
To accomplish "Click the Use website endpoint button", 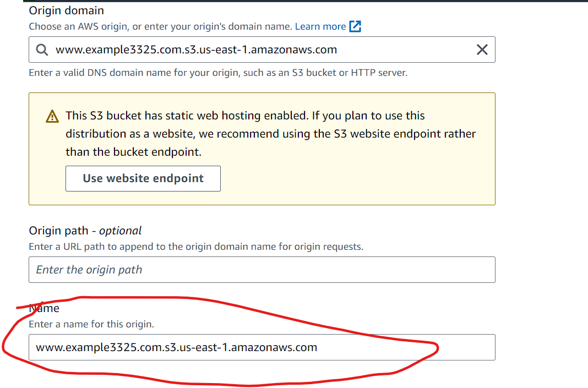I will [x=143, y=178].
